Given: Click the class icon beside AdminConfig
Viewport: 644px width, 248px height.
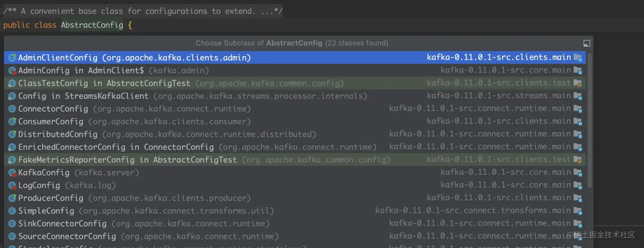Looking at the screenshot, I should (x=12, y=70).
